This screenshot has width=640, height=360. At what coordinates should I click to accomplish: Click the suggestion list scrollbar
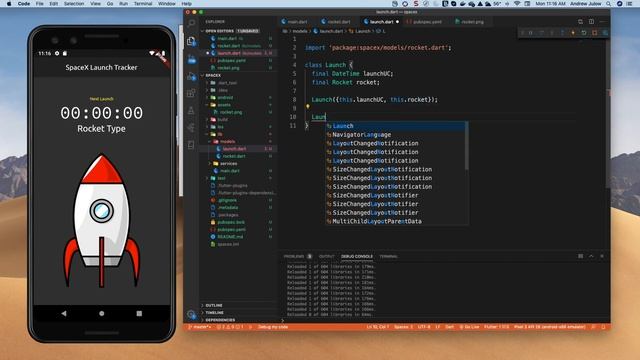(467, 146)
